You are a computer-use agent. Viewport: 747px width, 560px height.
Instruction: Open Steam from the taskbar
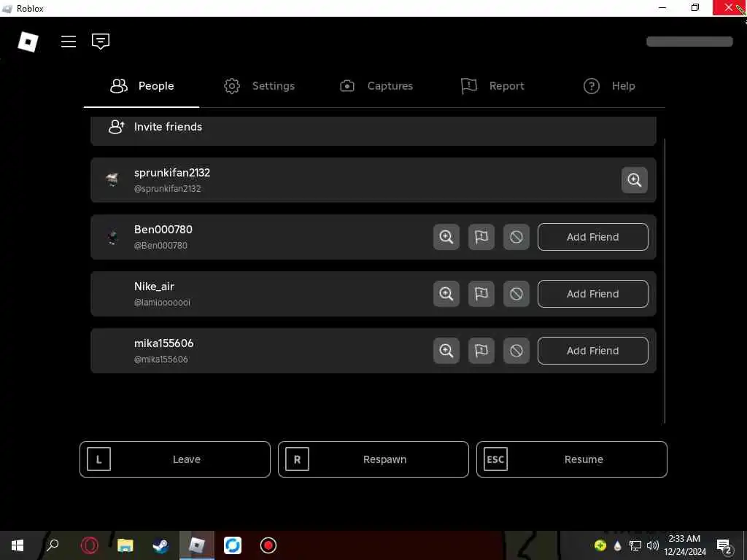[160, 545]
